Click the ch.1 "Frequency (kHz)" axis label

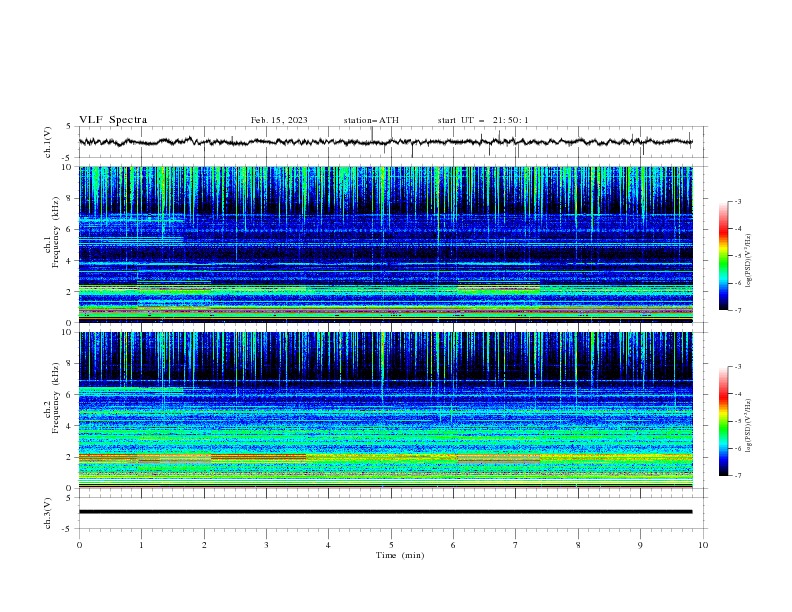[56, 232]
